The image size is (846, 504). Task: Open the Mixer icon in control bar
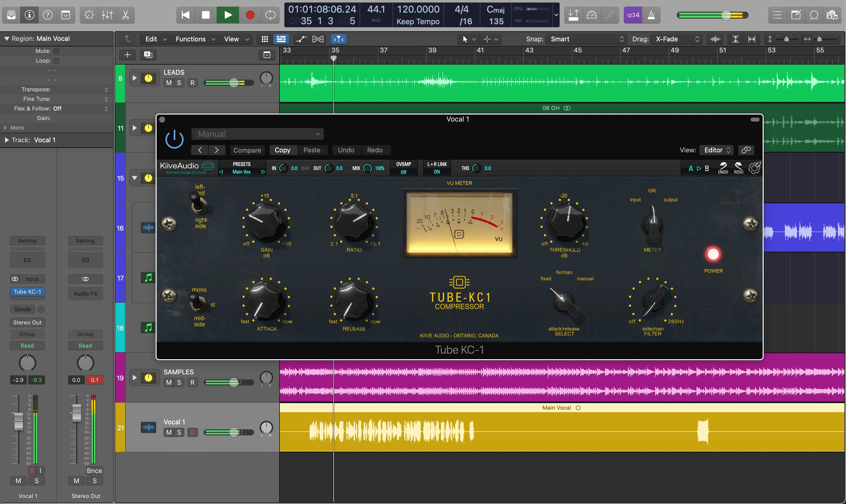click(x=107, y=15)
